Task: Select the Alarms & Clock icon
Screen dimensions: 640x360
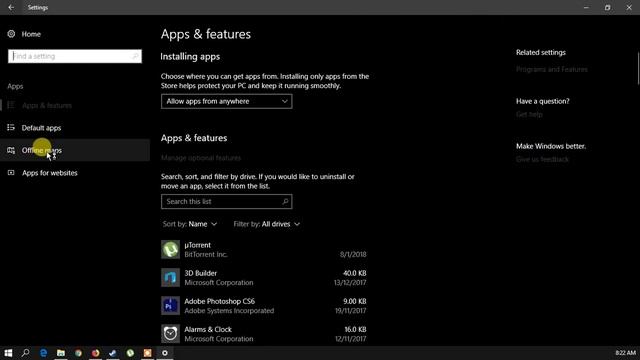Action: coord(170,334)
